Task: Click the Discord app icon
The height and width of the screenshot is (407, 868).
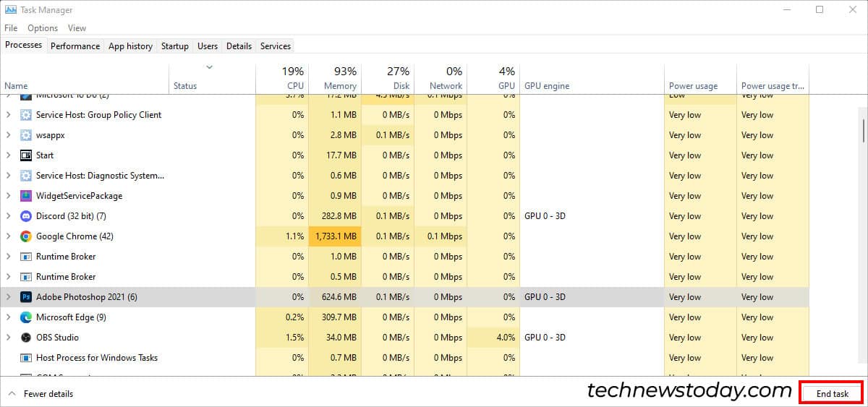Action: coord(26,216)
